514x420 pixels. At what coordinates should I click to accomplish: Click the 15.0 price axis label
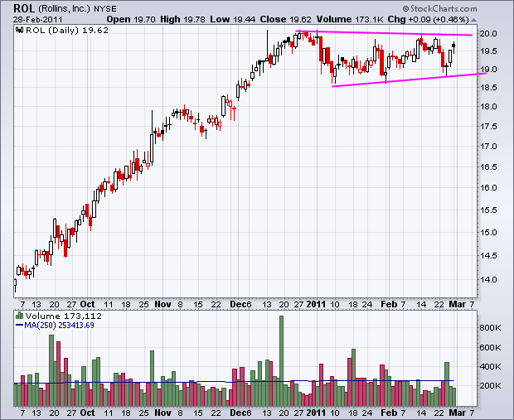point(488,232)
